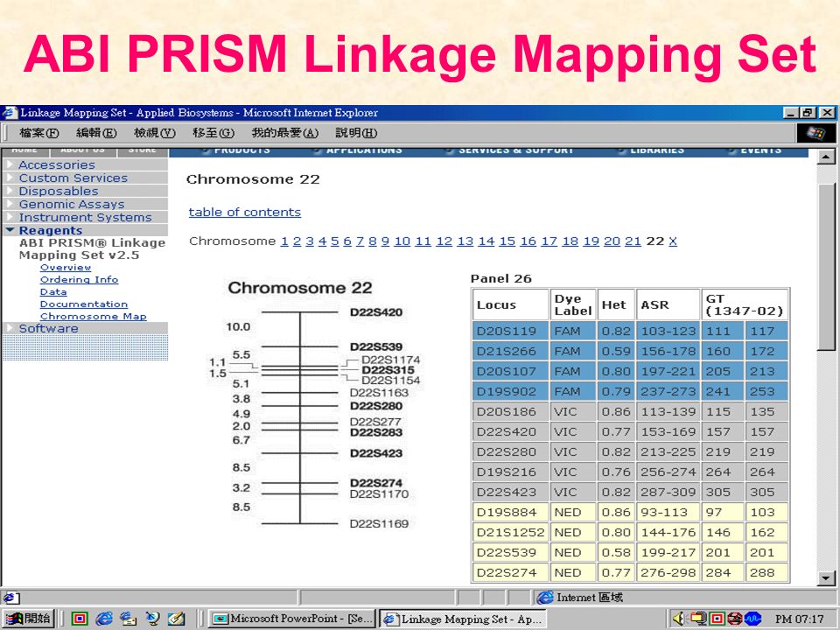The height and width of the screenshot is (630, 840).
Task: Click the scrollbar up arrow
Action: tap(825, 157)
